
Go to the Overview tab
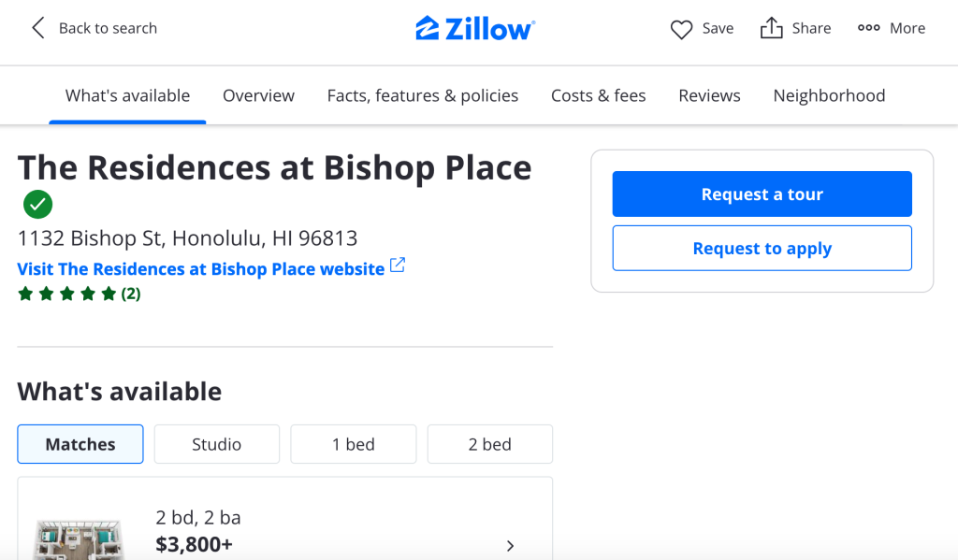[258, 95]
